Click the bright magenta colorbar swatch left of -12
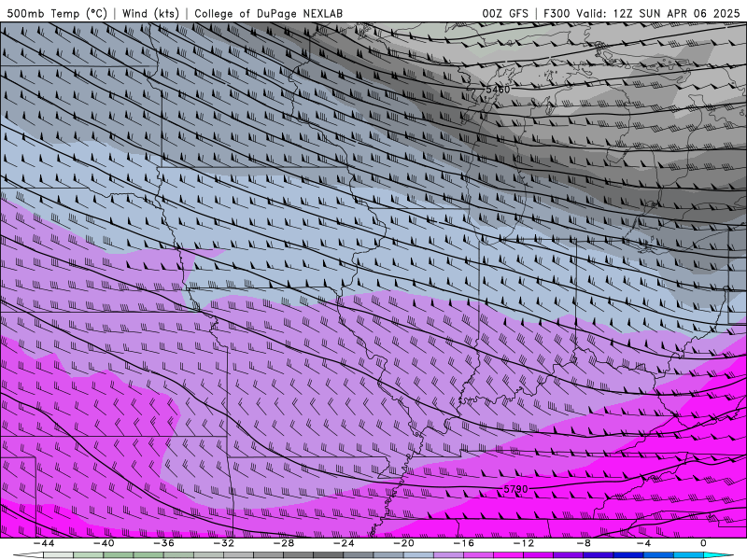Screen dimensions: 747x560 coord(508,555)
